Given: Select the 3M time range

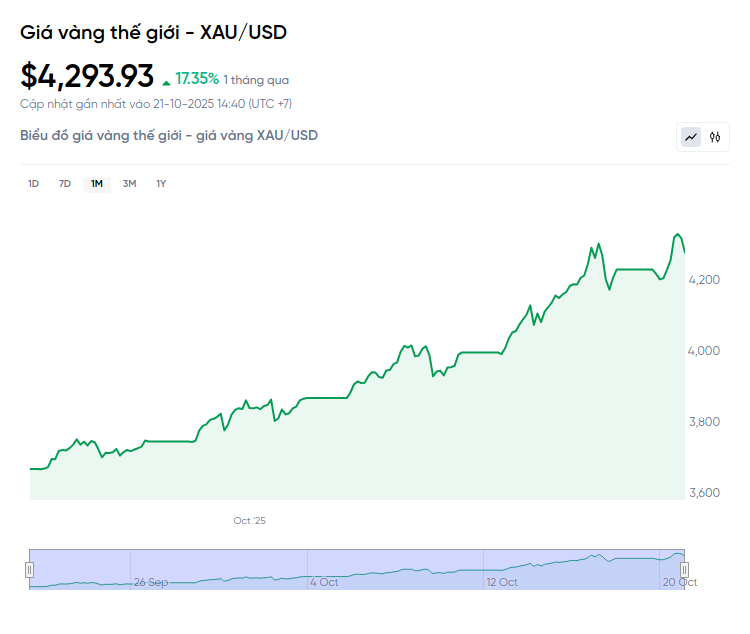Looking at the screenshot, I should click(x=129, y=184).
